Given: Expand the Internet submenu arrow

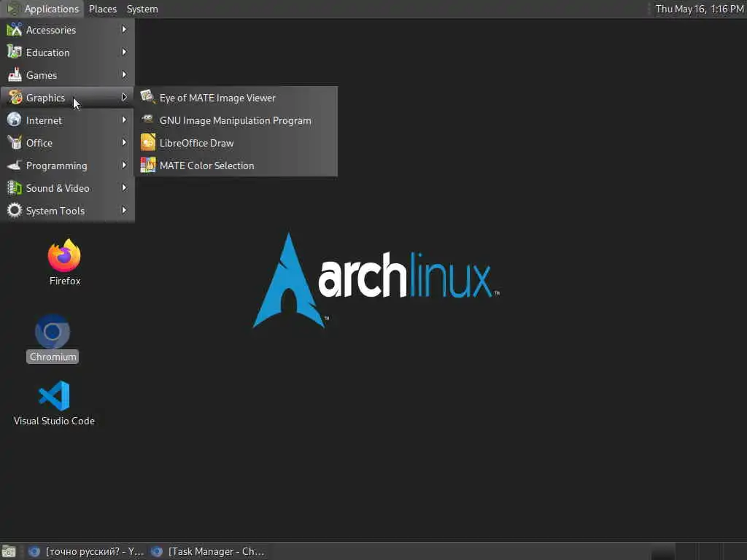Looking at the screenshot, I should coord(124,120).
